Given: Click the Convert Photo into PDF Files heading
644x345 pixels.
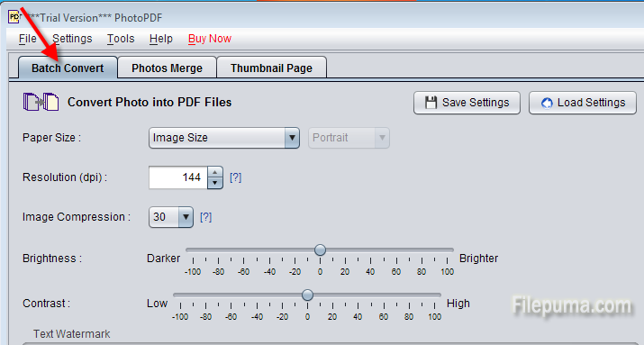Looking at the screenshot, I should pos(150,103).
